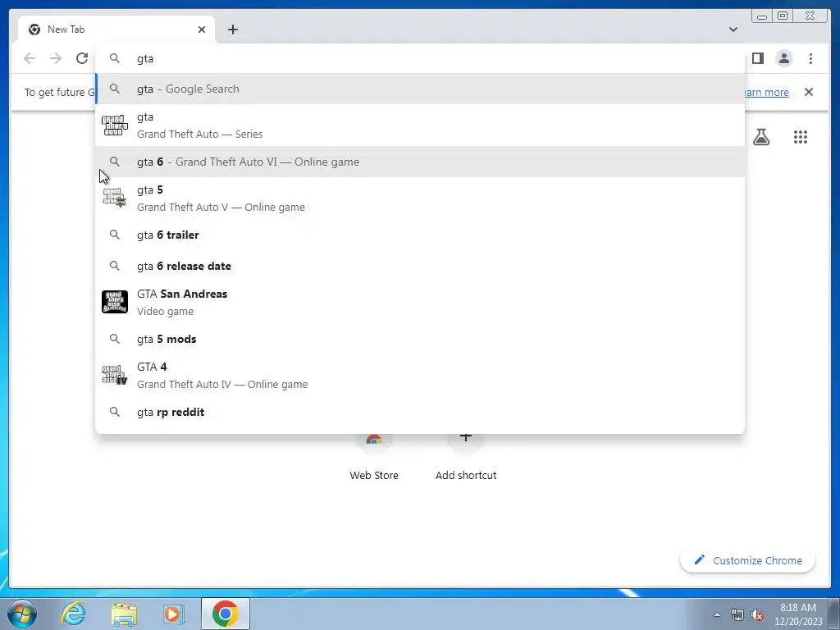The width and height of the screenshot is (840, 630).
Task: Toggle the Chrome side panel icon
Action: [757, 58]
